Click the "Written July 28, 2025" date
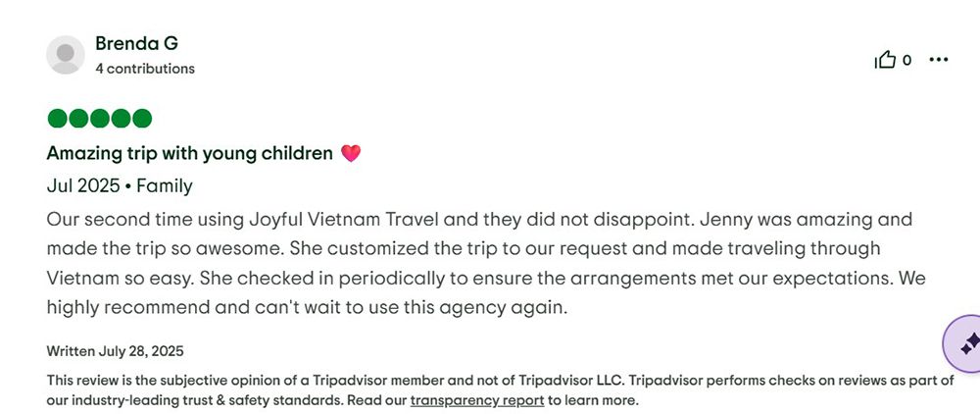 [116, 351]
